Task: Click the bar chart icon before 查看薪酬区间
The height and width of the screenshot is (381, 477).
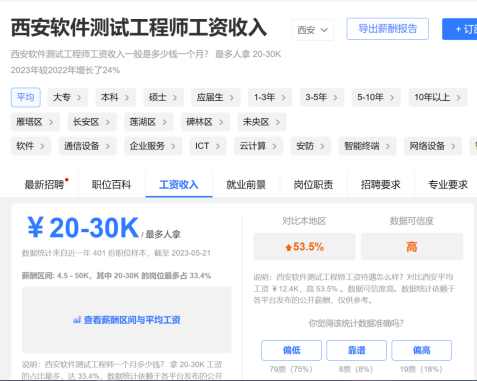Action: click(x=77, y=320)
